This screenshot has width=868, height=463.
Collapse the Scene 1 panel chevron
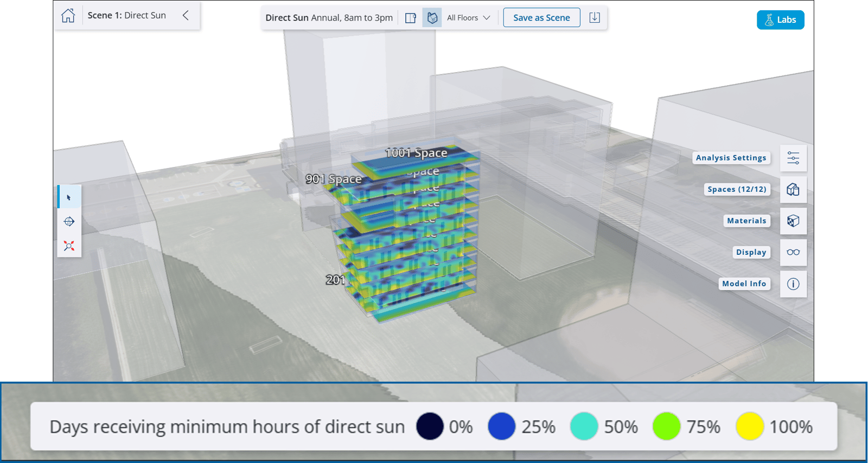click(186, 15)
